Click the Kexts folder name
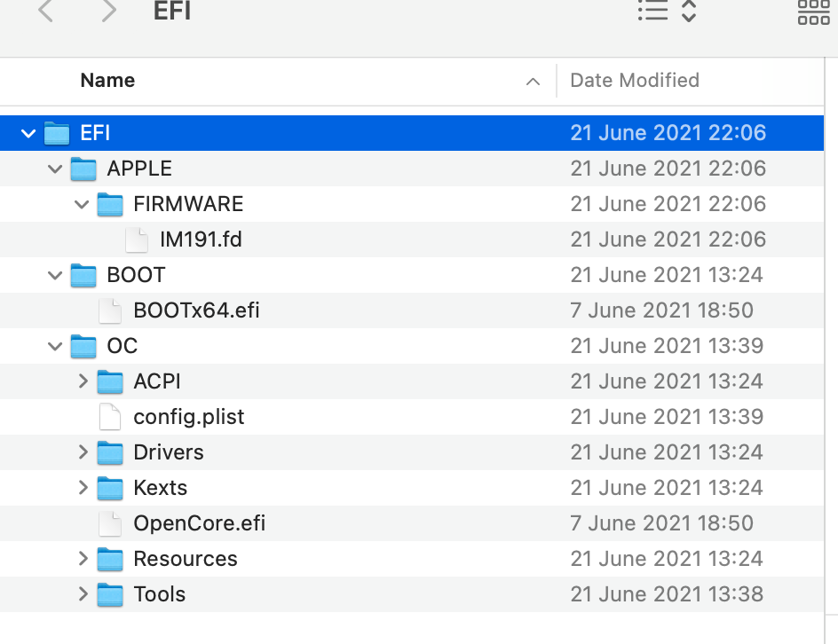 click(161, 488)
